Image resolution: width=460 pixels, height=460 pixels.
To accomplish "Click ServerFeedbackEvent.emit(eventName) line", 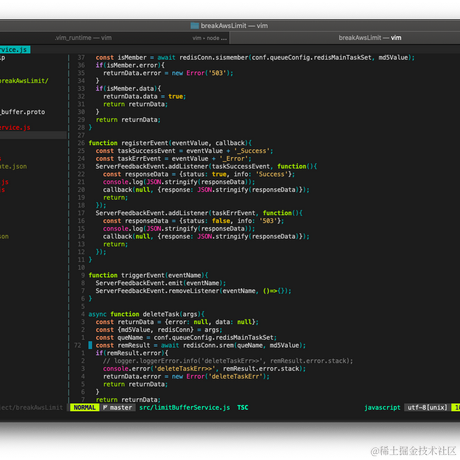I will (x=161, y=283).
